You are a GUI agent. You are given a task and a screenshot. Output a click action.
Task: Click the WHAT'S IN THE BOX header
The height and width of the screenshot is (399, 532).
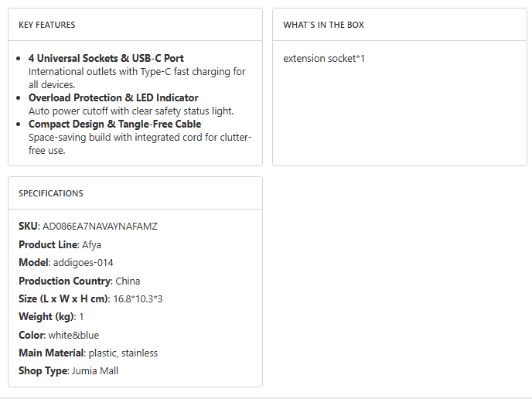(323, 25)
